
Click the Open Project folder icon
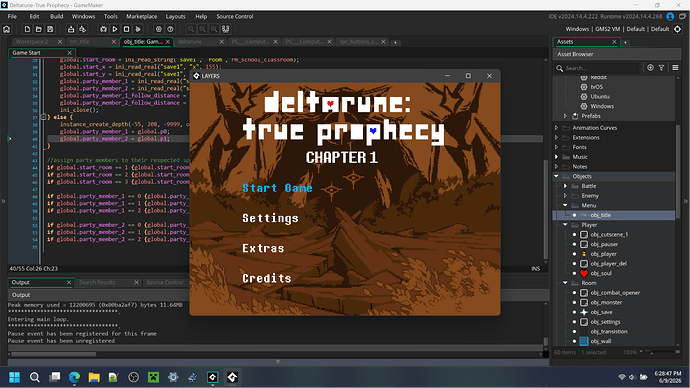39,29
